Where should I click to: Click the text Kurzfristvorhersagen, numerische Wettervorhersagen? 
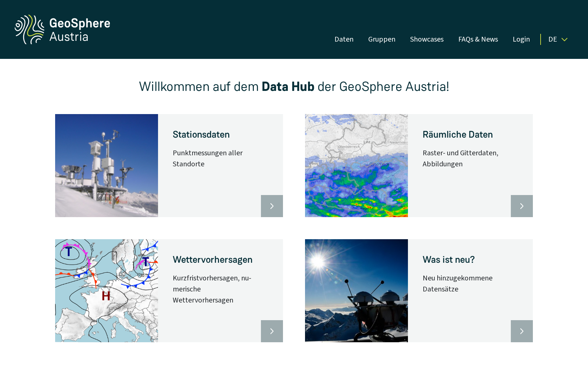click(x=212, y=289)
